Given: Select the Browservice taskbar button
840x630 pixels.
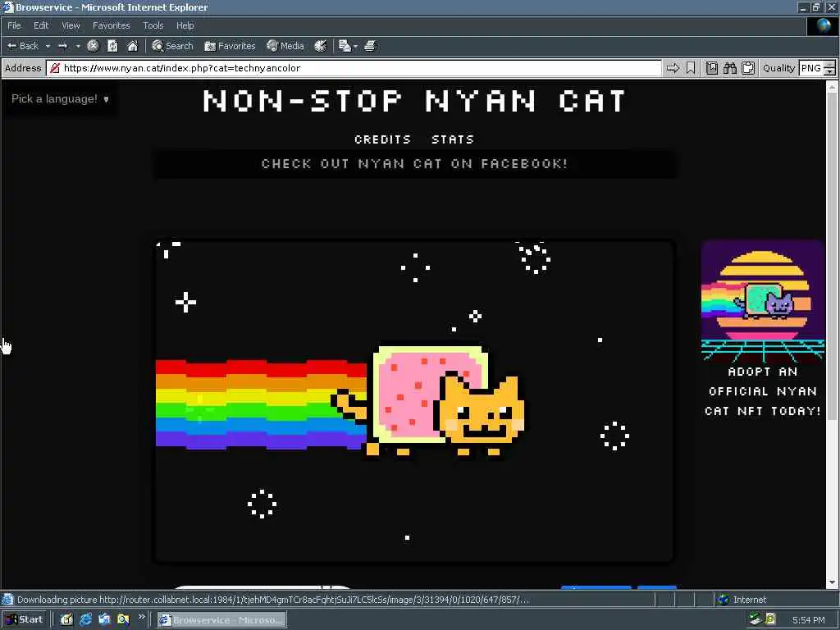Looking at the screenshot, I should (221, 620).
